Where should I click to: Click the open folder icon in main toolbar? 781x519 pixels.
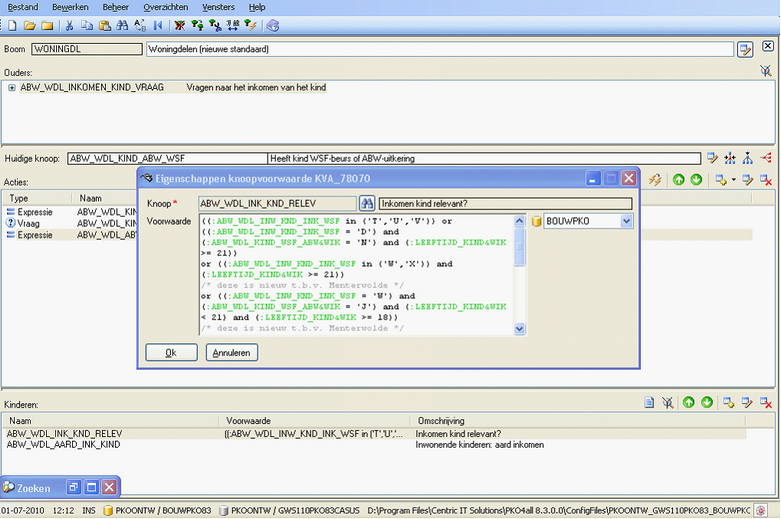tap(30, 25)
